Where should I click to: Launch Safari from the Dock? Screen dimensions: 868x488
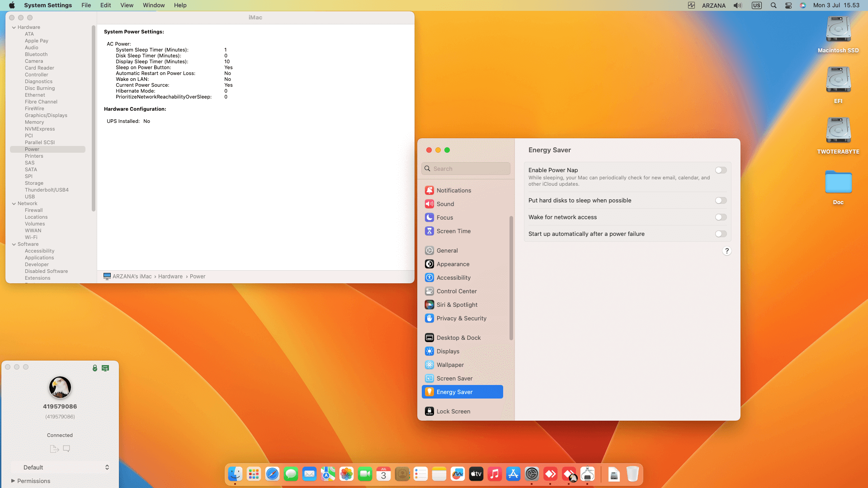(x=272, y=474)
